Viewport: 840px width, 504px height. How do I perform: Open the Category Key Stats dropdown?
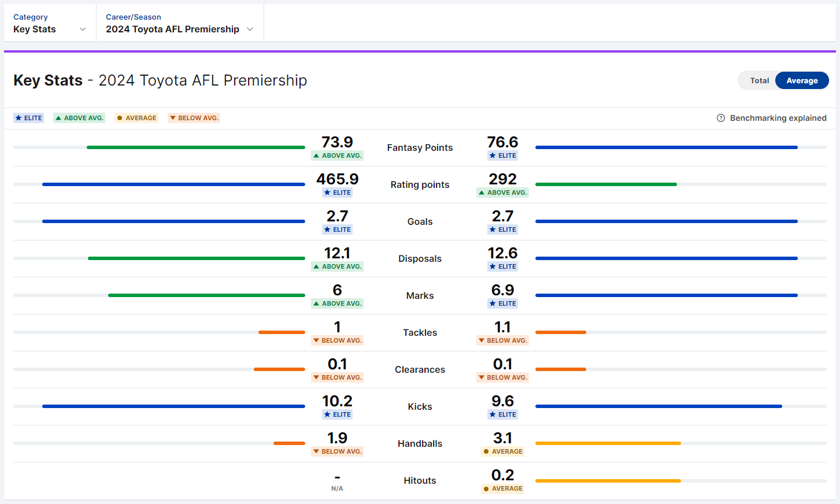tap(50, 23)
